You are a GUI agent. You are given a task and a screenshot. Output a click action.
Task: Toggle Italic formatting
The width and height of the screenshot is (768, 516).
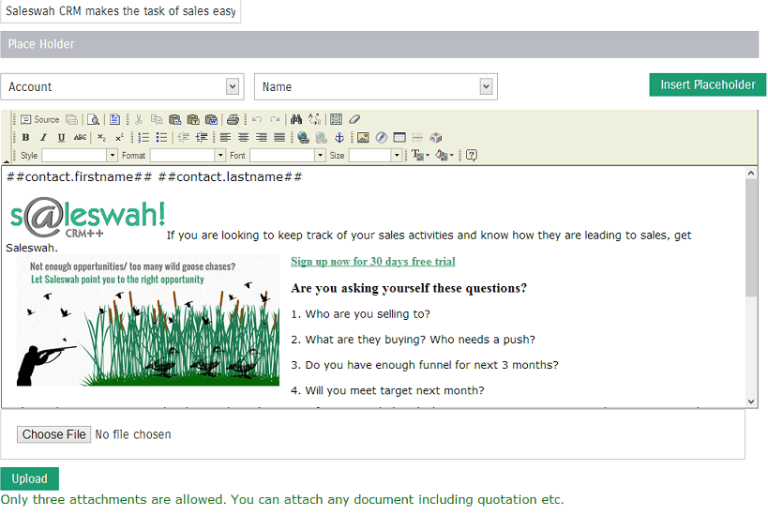coord(44,138)
